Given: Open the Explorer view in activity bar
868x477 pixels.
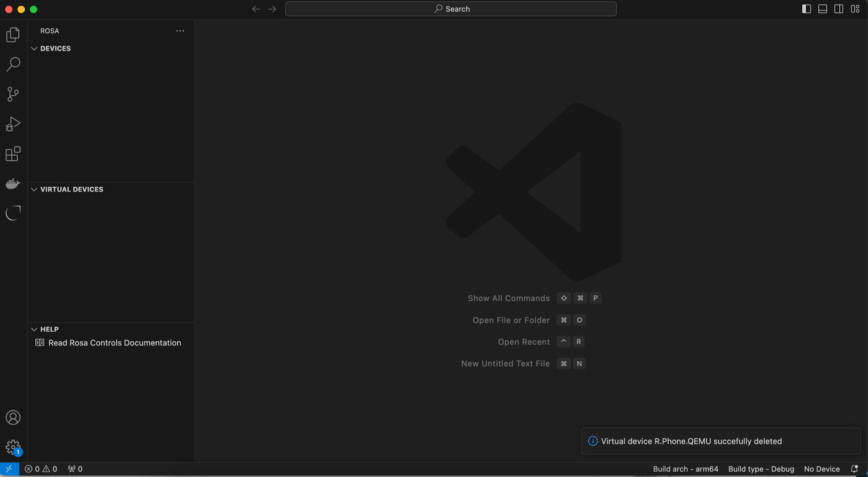Looking at the screenshot, I should (13, 35).
